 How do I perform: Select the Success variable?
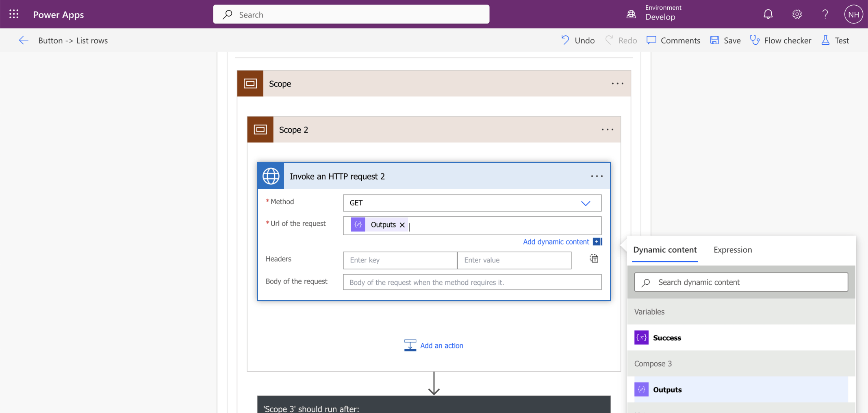point(741,337)
